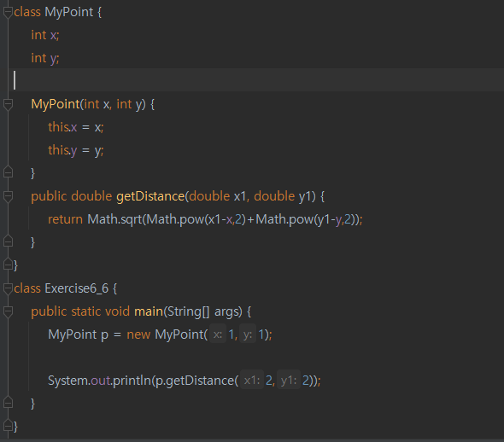Fold the end of the constructor block
504x442 pixels.
coord(8,172)
